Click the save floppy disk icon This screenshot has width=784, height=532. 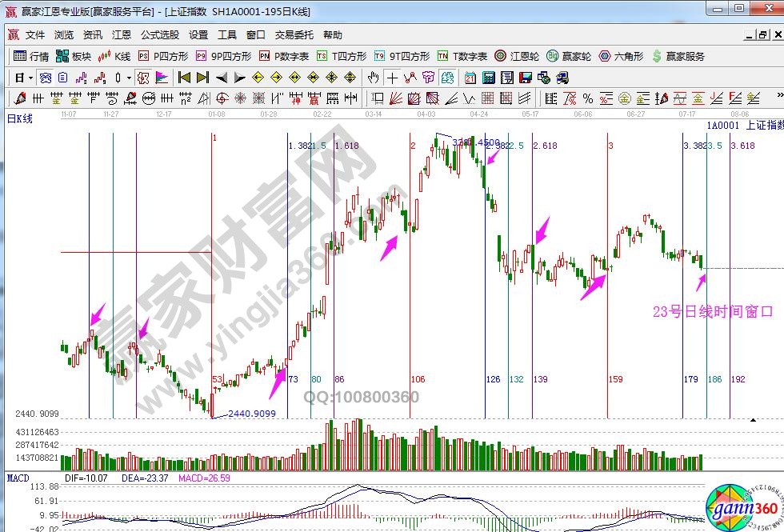(x=526, y=78)
